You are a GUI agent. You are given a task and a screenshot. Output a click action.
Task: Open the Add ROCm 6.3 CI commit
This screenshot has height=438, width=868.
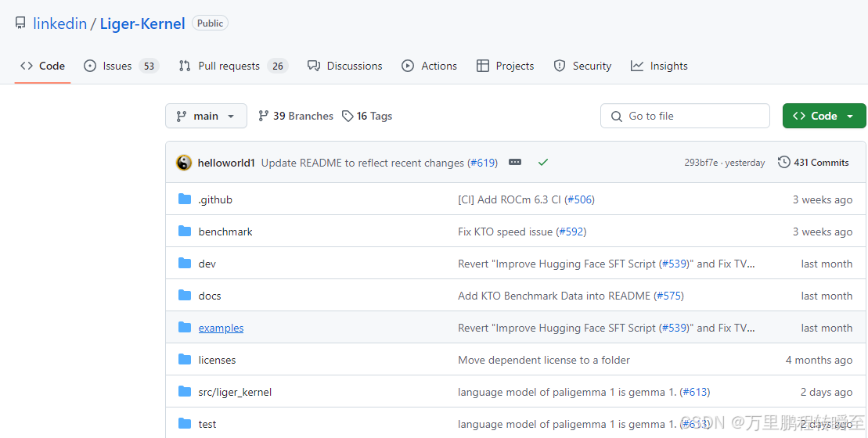point(510,199)
